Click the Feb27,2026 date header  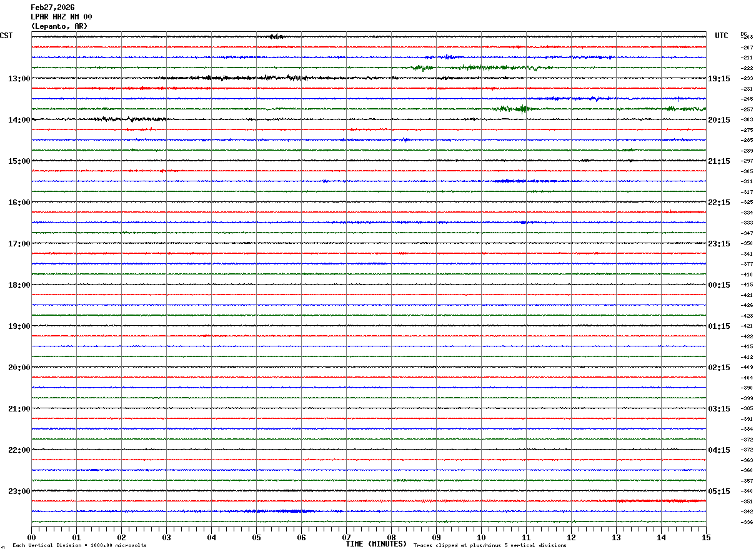(52, 8)
